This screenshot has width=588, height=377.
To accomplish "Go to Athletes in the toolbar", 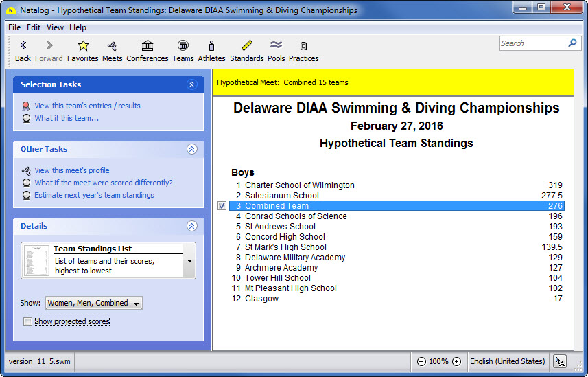I will pyautogui.click(x=211, y=46).
